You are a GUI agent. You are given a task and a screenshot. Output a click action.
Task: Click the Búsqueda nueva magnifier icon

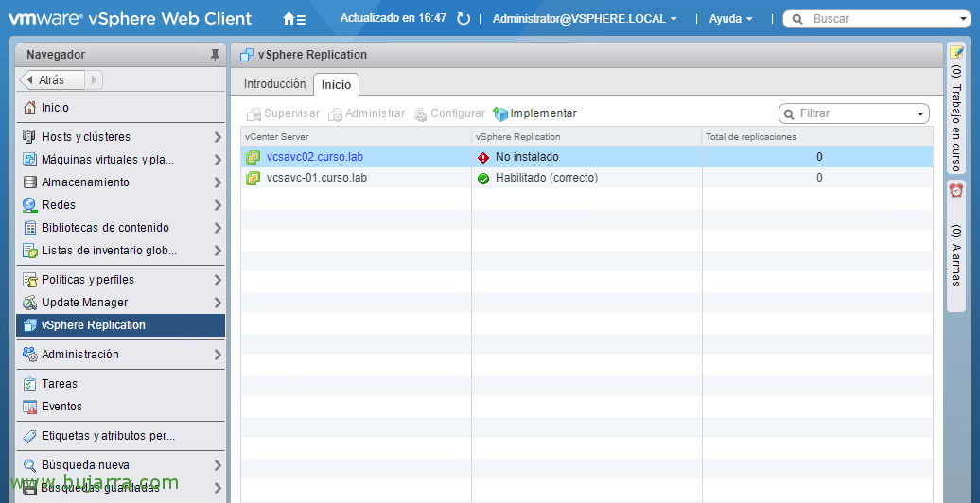point(29,465)
